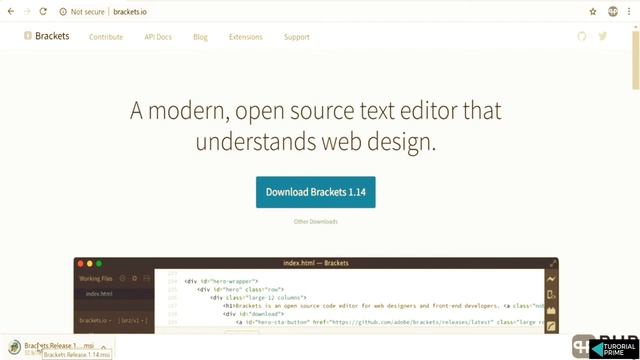Reload the brackets.io page

coord(43,11)
